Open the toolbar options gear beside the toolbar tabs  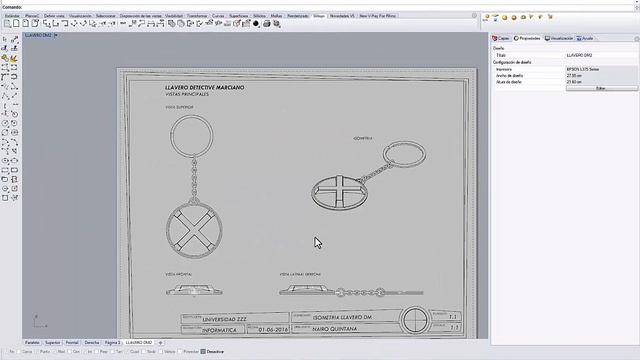click(x=474, y=16)
